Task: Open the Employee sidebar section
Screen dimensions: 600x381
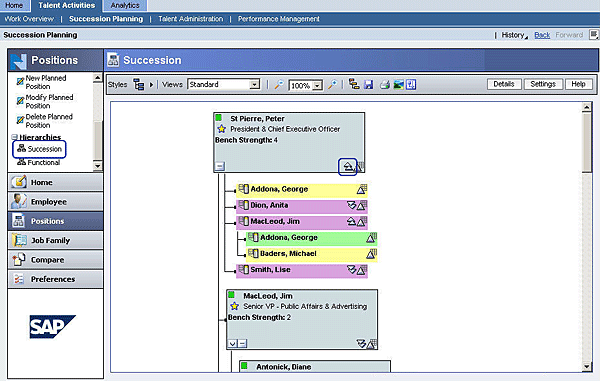Action: pos(55,202)
